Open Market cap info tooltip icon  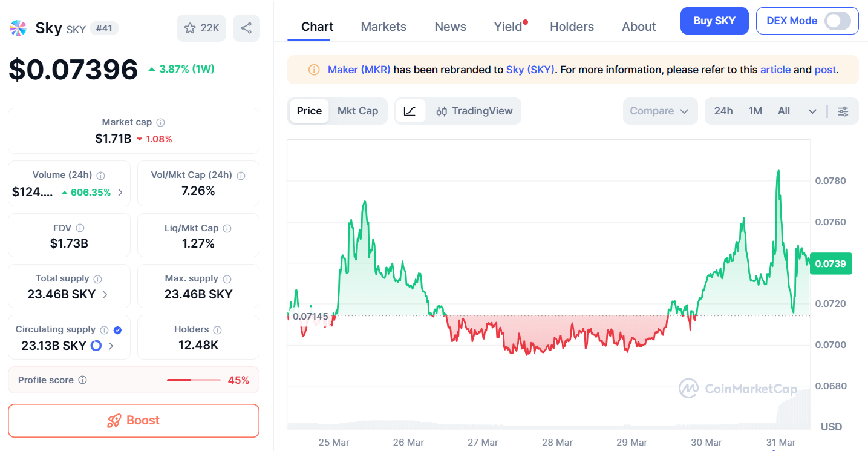[161, 122]
